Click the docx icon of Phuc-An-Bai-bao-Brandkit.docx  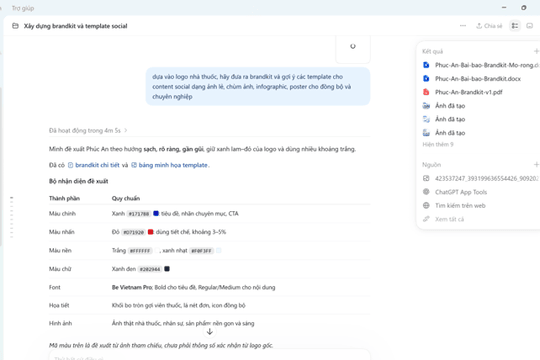pyautogui.click(x=426, y=79)
